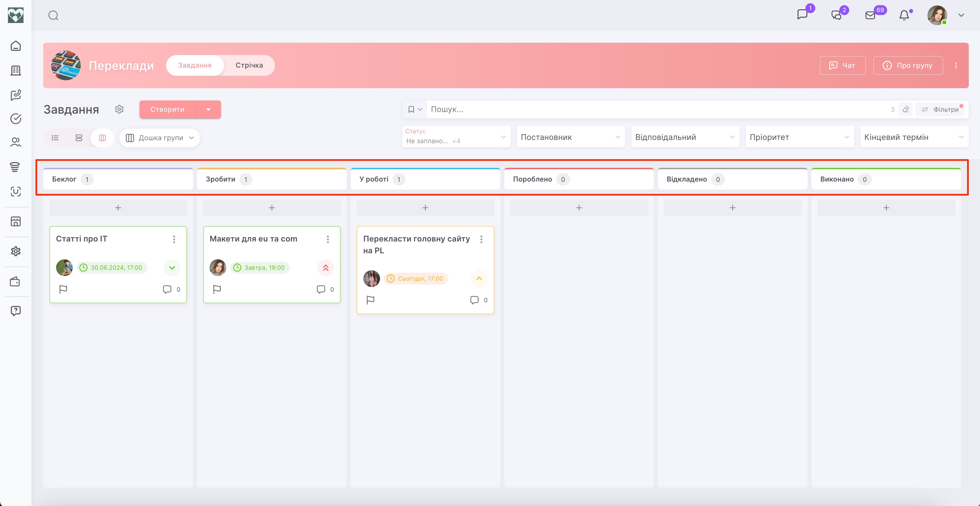Screen dimensions: 980x506
Task: Switch to the Стрічка tab
Action: coord(249,65)
